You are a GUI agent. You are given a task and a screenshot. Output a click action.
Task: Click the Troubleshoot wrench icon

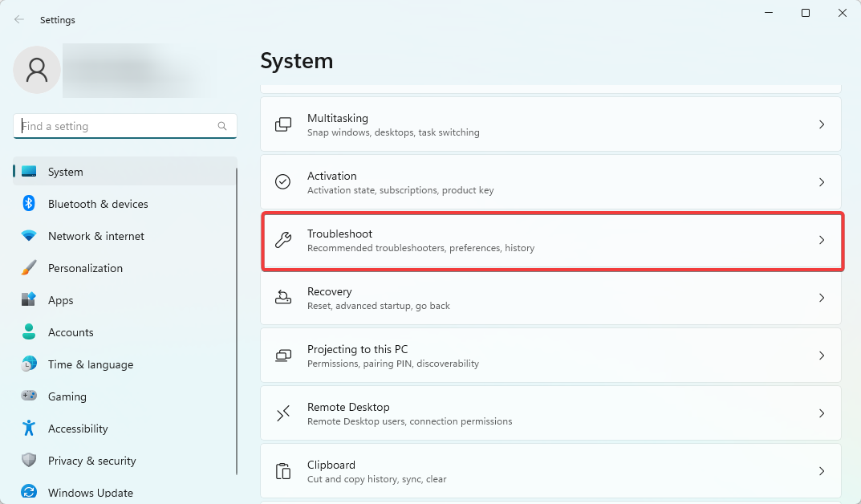(283, 240)
